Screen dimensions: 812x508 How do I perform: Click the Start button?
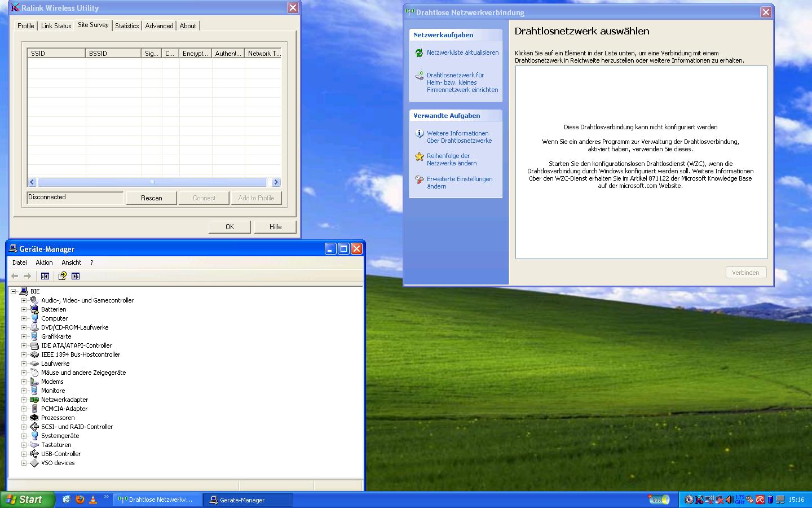(28, 500)
